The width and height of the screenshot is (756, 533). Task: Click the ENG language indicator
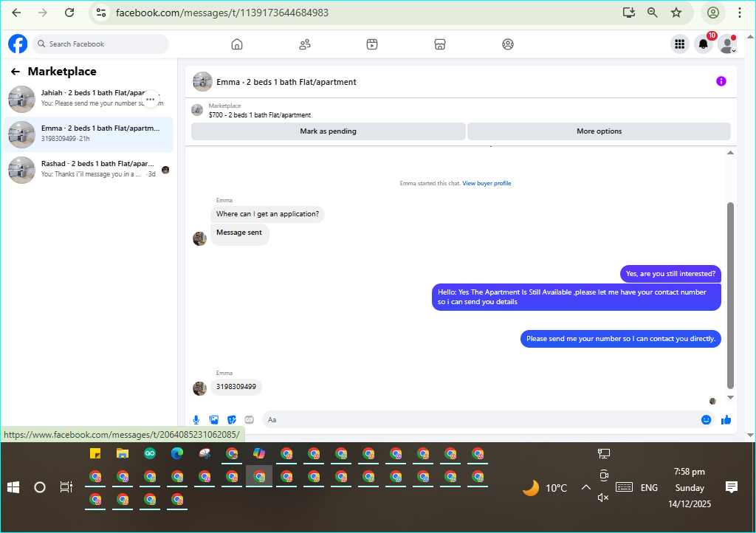[649, 488]
